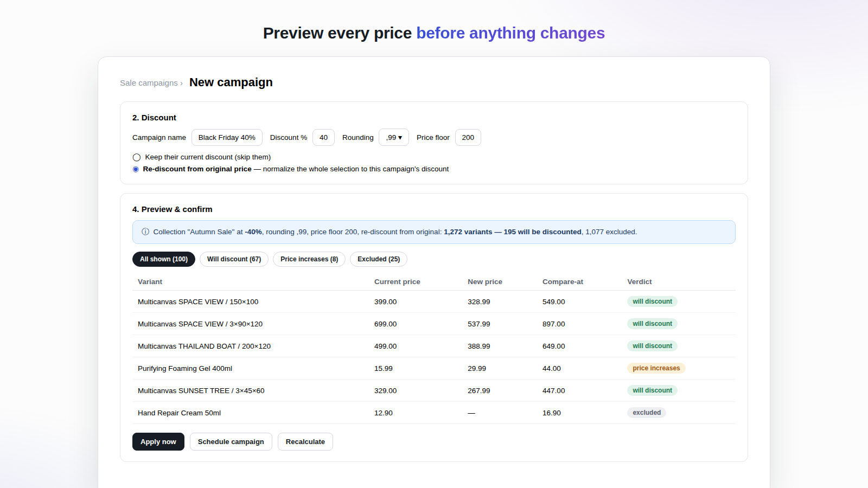Image resolution: width=868 pixels, height=488 pixels.
Task: Switch to the 'All shown (100)' filter tab
Action: 164,259
